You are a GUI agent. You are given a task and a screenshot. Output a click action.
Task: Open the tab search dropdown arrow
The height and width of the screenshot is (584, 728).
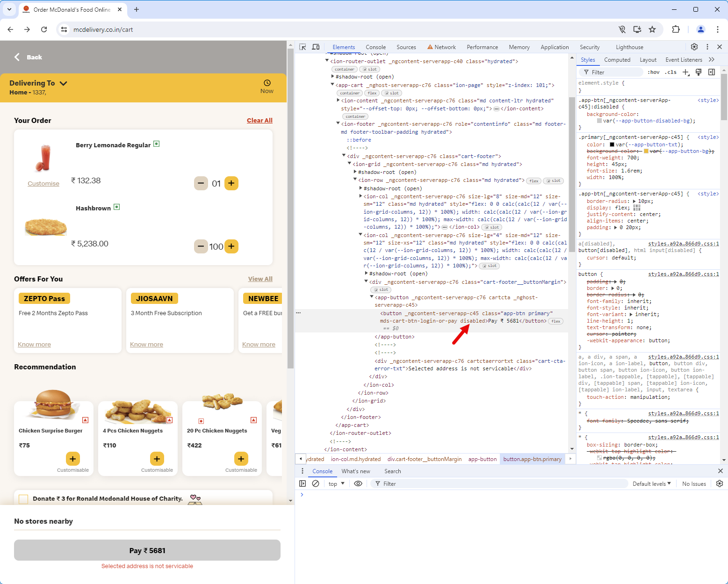[x=9, y=9]
